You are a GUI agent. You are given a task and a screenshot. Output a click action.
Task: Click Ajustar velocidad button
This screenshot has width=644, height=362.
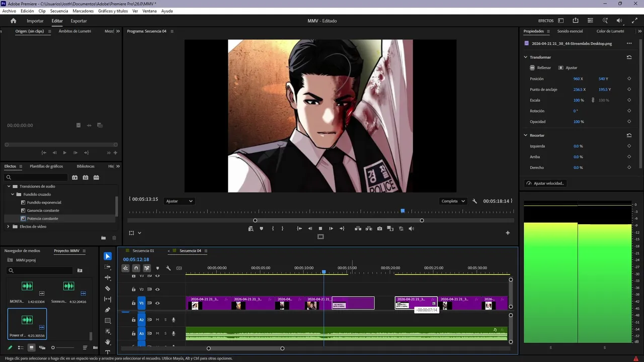point(545,184)
